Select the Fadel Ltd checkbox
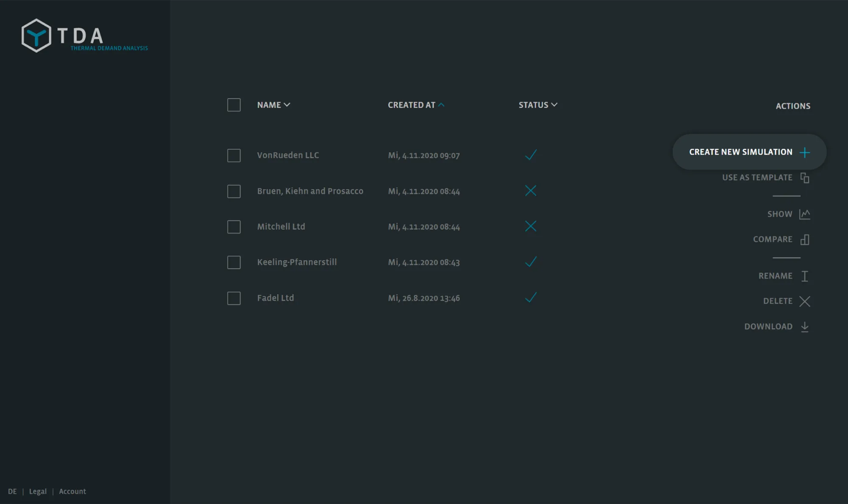The image size is (848, 504). tap(234, 298)
